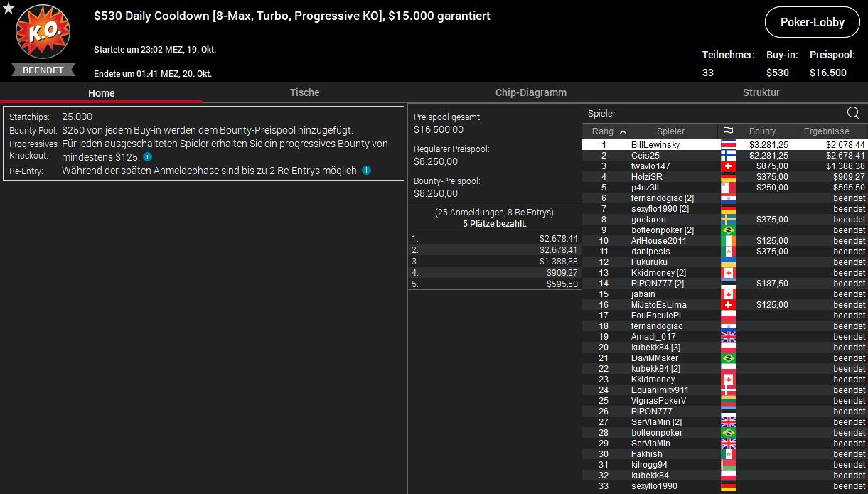The height and width of the screenshot is (494, 868).
Task: Sort players by Bounty column
Action: click(x=762, y=131)
